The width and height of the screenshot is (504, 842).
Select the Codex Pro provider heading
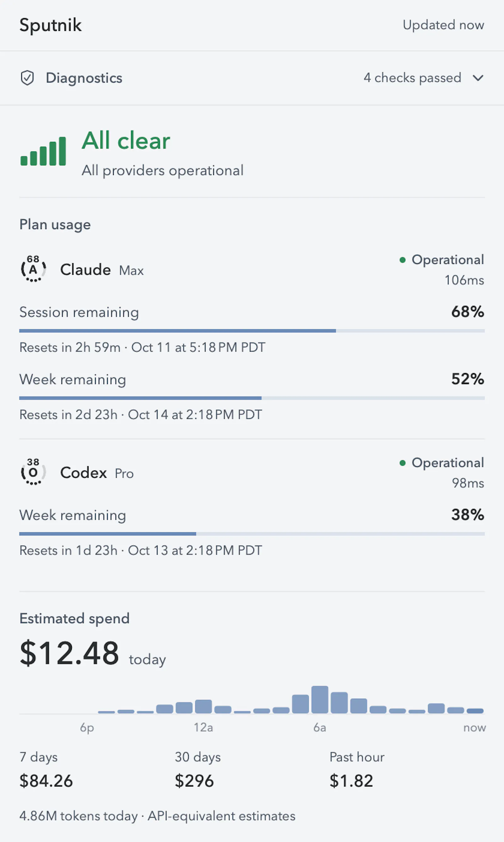(97, 473)
